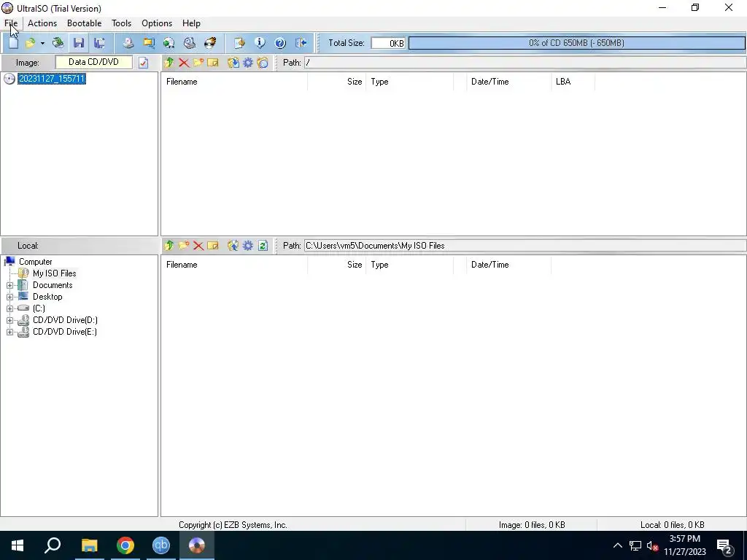
Task: Click the Type header in the local file list
Action: point(410,265)
